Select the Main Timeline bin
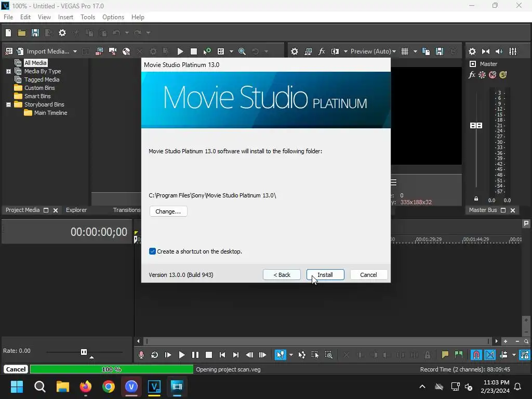This screenshot has height=399, width=532. [x=50, y=113]
